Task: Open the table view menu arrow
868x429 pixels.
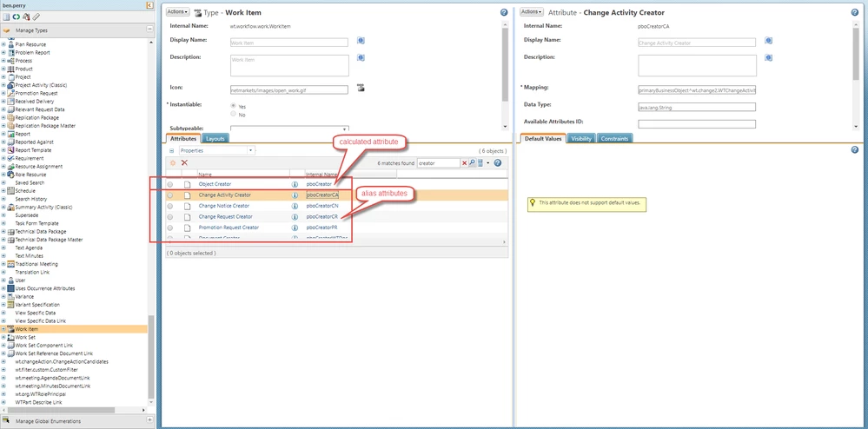Action: (487, 163)
